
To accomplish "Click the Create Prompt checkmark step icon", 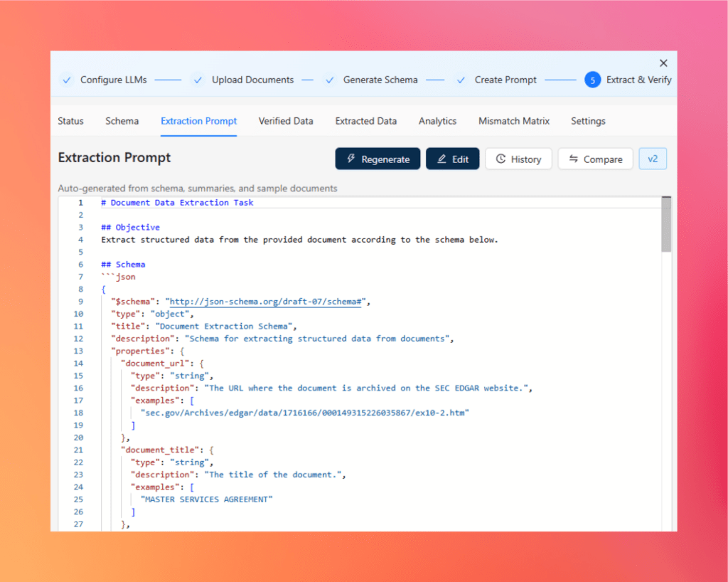I will click(461, 80).
